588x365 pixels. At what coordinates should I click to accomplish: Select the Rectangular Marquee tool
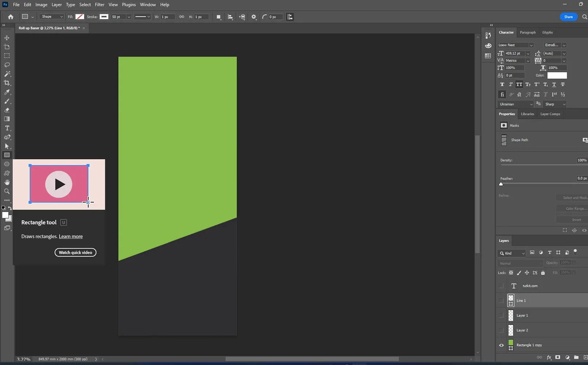pyautogui.click(x=7, y=56)
